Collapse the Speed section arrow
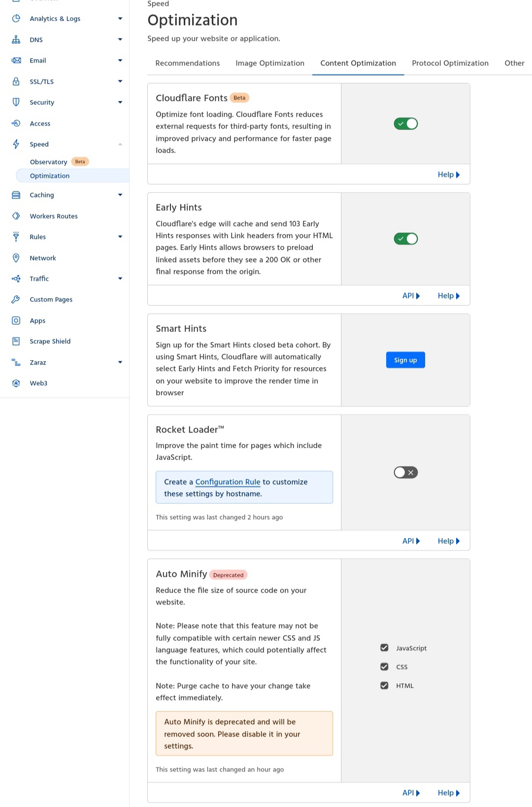Image resolution: width=532 pixels, height=807 pixels. tap(120, 144)
